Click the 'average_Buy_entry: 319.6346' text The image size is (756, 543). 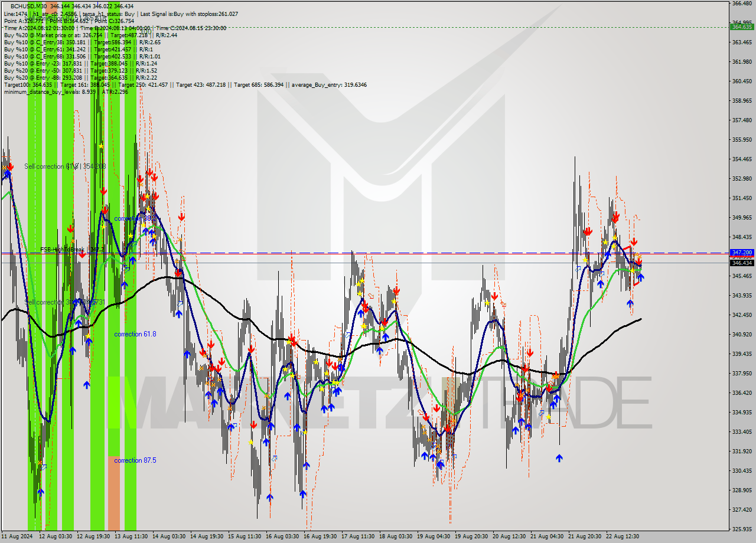328,84
